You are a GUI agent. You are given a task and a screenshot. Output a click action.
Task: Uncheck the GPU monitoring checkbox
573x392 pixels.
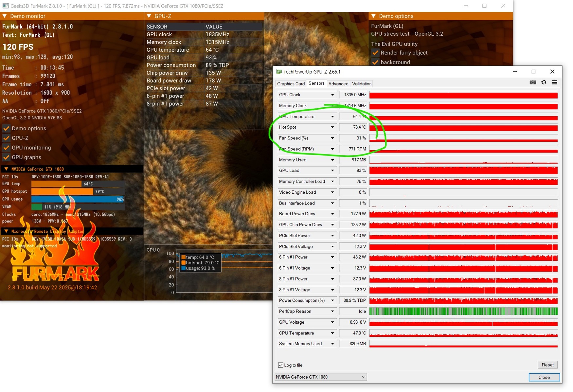6,148
